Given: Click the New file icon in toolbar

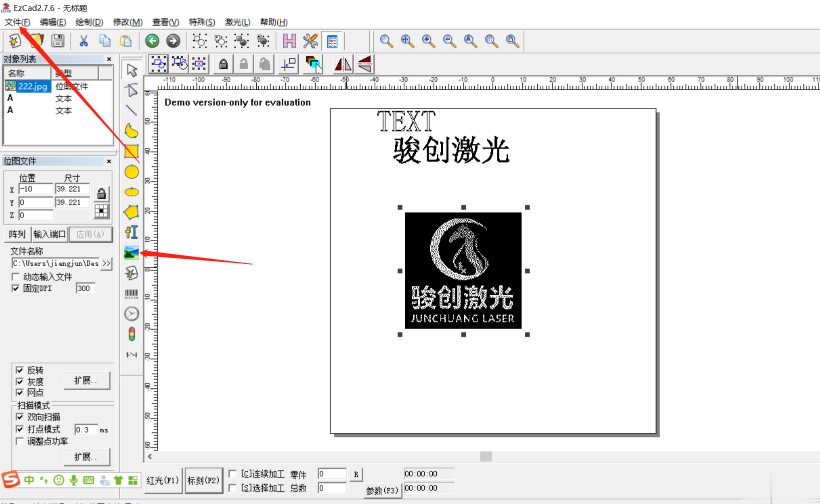Looking at the screenshot, I should 15,41.
